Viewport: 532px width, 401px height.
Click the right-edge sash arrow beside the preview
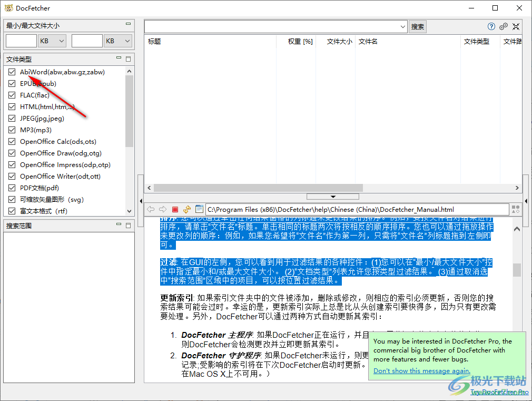tap(526, 201)
